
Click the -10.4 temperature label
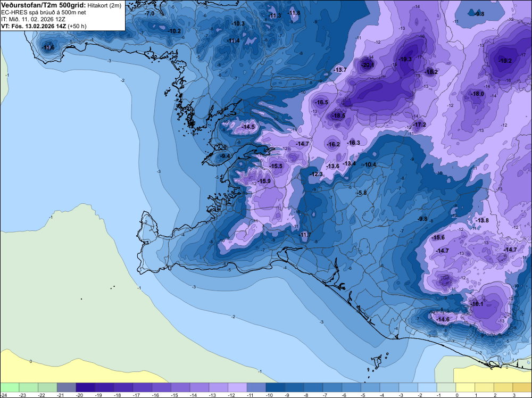[x=370, y=164]
